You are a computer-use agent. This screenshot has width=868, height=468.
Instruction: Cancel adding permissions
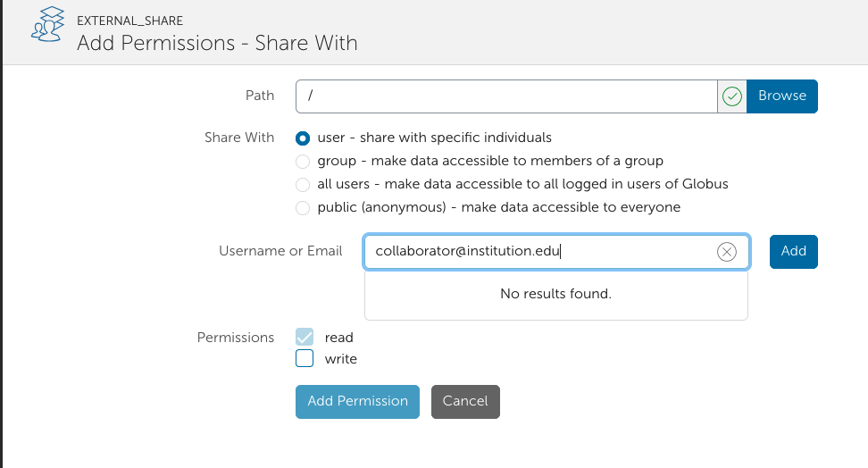[x=465, y=402]
